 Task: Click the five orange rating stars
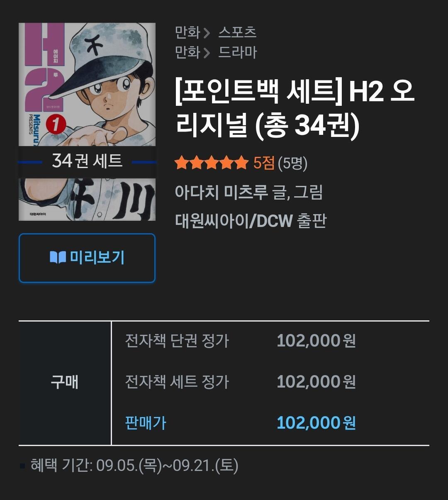(212, 163)
